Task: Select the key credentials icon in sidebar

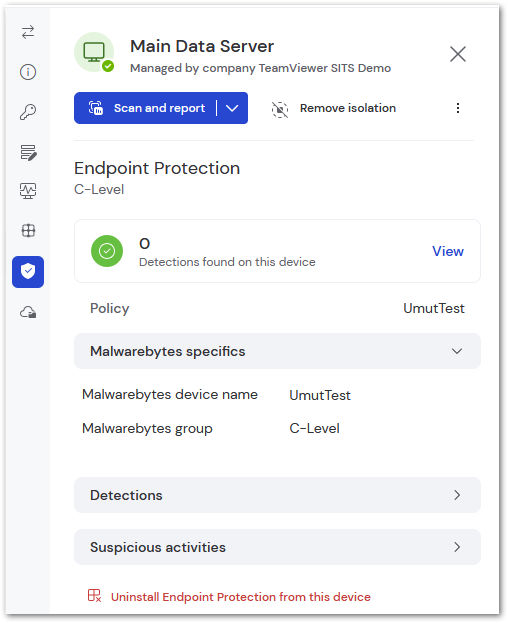Action: pos(28,112)
